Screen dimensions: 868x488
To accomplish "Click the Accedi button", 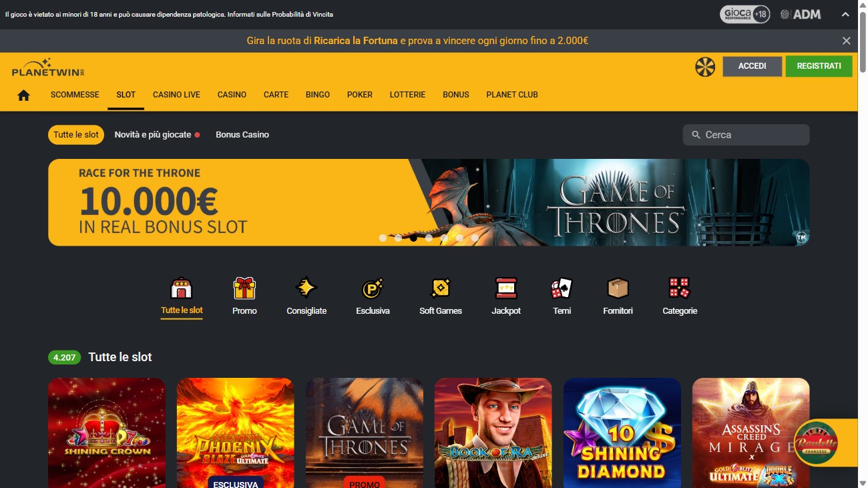I will [752, 66].
